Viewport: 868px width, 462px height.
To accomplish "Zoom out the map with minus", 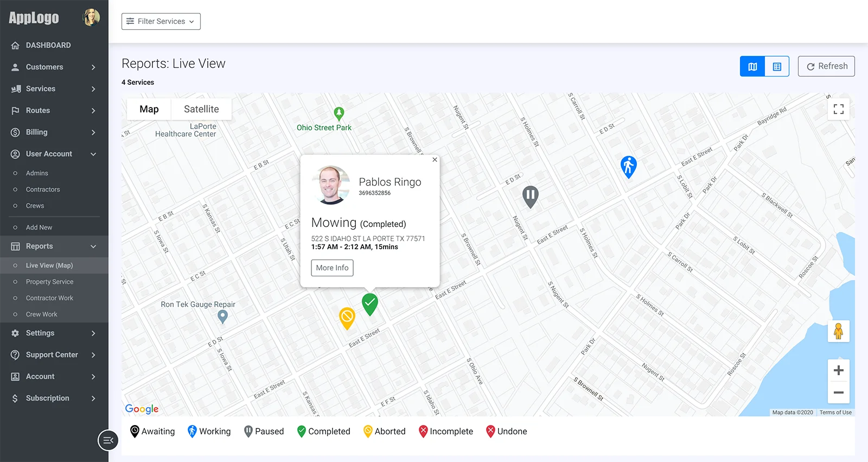I will pyautogui.click(x=839, y=393).
